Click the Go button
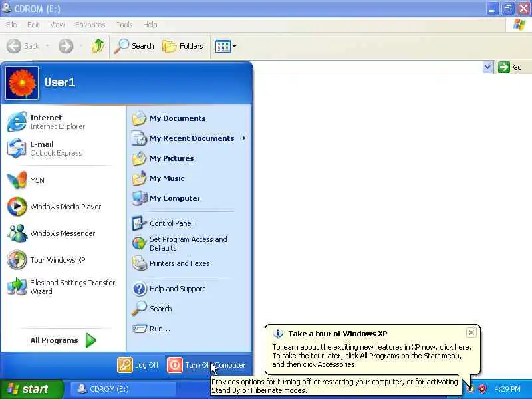The image size is (532, 399). pos(510,67)
